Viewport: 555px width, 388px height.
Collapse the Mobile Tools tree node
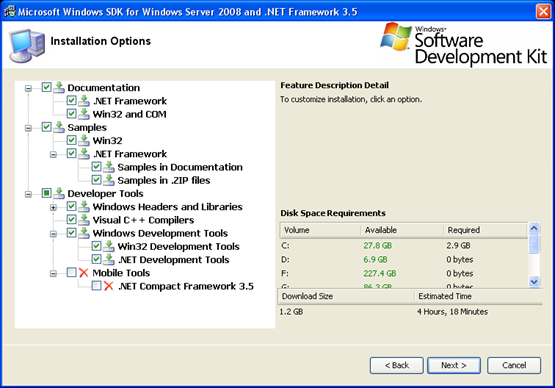coord(53,274)
